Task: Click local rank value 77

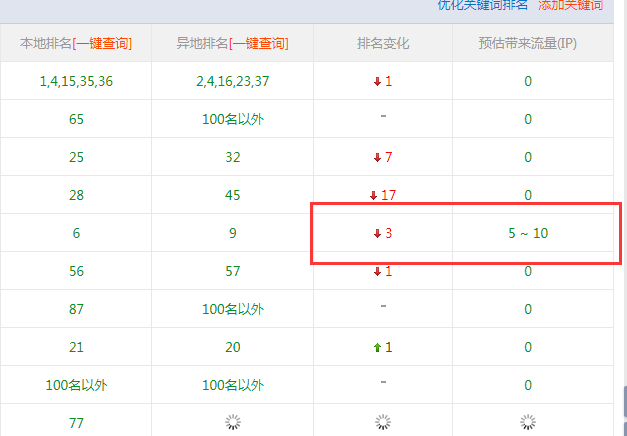Action: (76, 423)
